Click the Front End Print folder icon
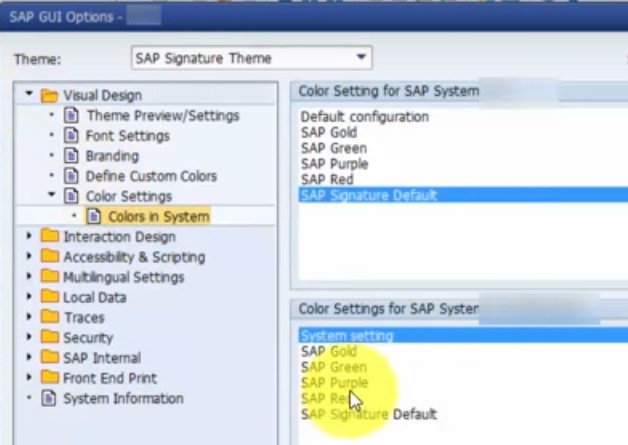This screenshot has width=628, height=445. click(50, 377)
